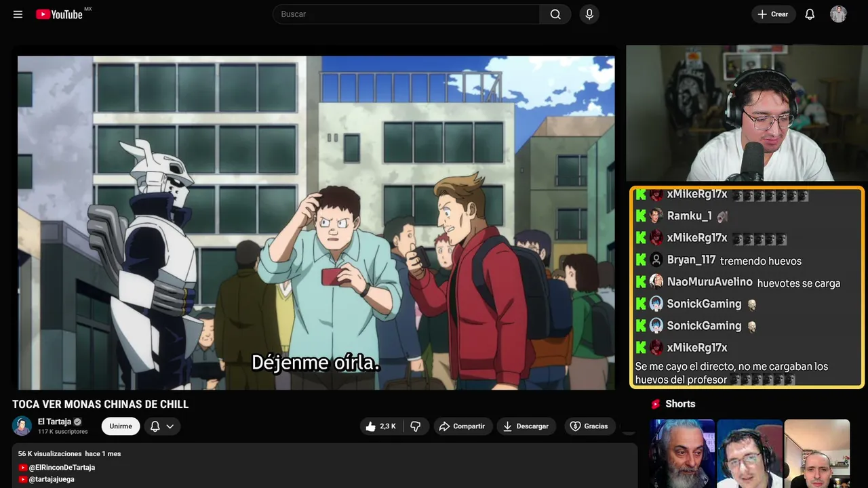The height and width of the screenshot is (488, 868).
Task: Click '56 K visualizaciones hace 1 mes' text
Action: tap(69, 453)
